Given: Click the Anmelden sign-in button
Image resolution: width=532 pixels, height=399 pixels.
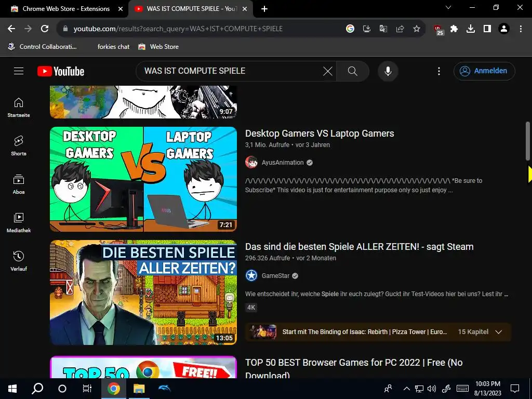Looking at the screenshot, I should pyautogui.click(x=484, y=71).
